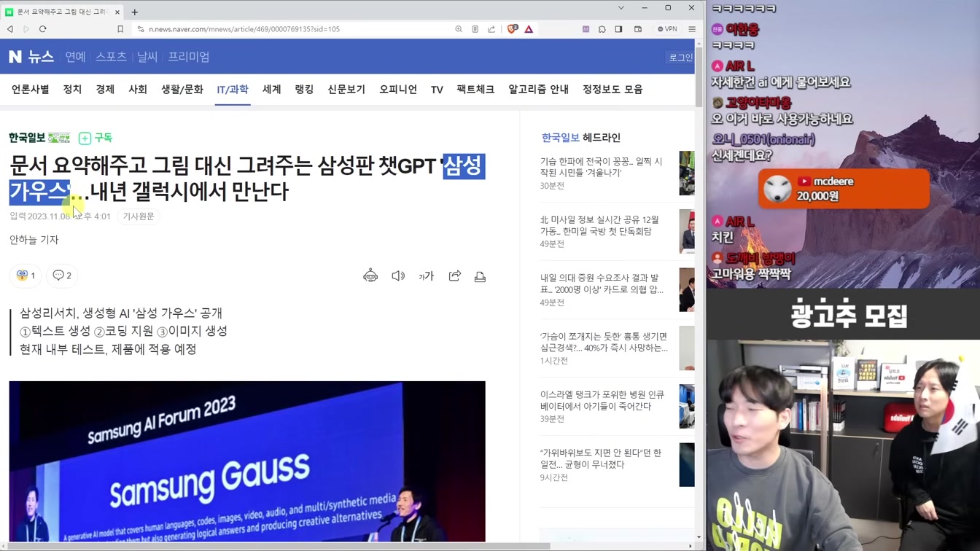Click the VPN button in toolbar
This screenshot has width=980, height=551.
tap(667, 29)
